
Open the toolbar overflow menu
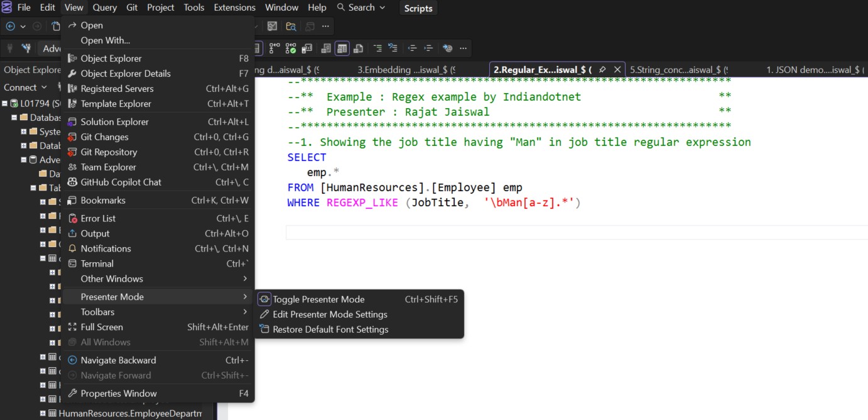(x=462, y=48)
